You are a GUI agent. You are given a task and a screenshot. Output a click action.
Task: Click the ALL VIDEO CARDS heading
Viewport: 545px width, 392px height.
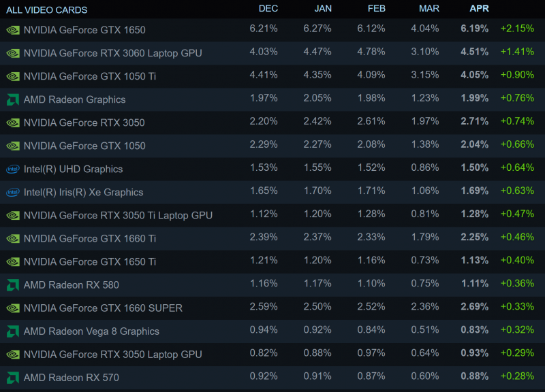pyautogui.click(x=46, y=10)
